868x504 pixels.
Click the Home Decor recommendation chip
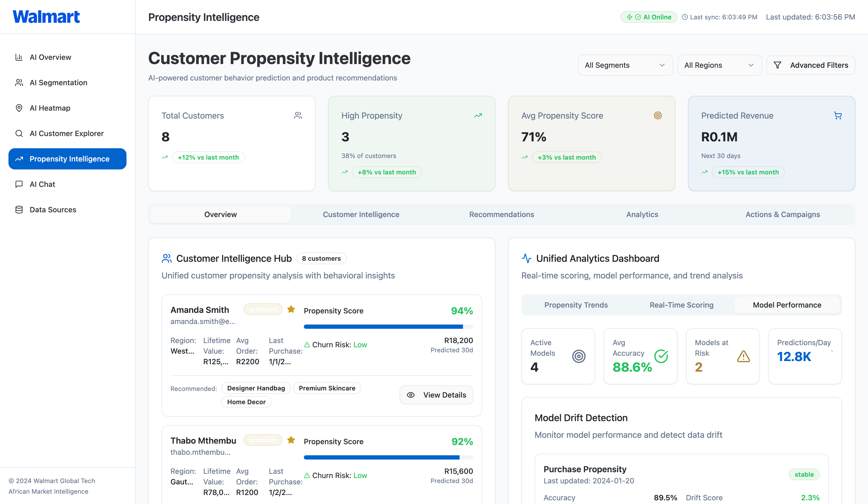coord(246,402)
